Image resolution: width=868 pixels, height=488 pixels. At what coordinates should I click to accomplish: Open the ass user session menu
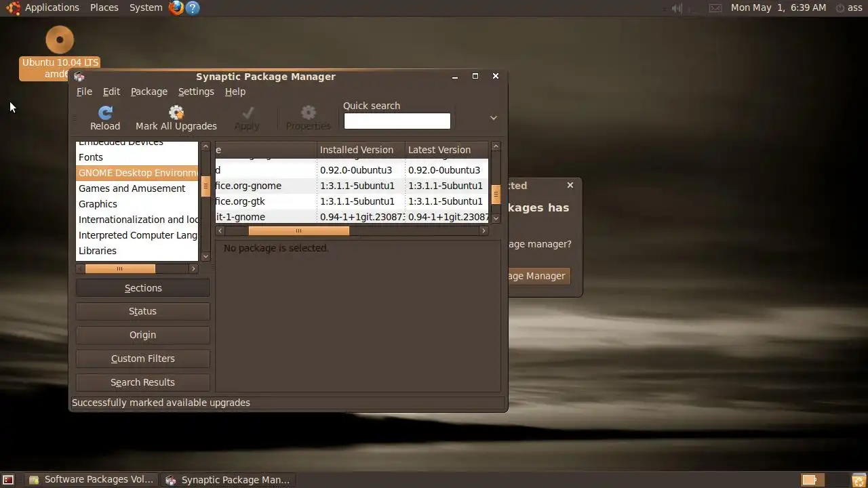click(849, 7)
